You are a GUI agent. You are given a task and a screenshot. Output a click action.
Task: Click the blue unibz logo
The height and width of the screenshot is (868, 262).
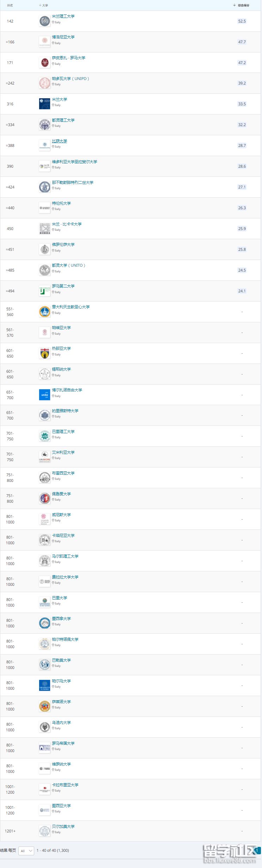click(x=44, y=395)
